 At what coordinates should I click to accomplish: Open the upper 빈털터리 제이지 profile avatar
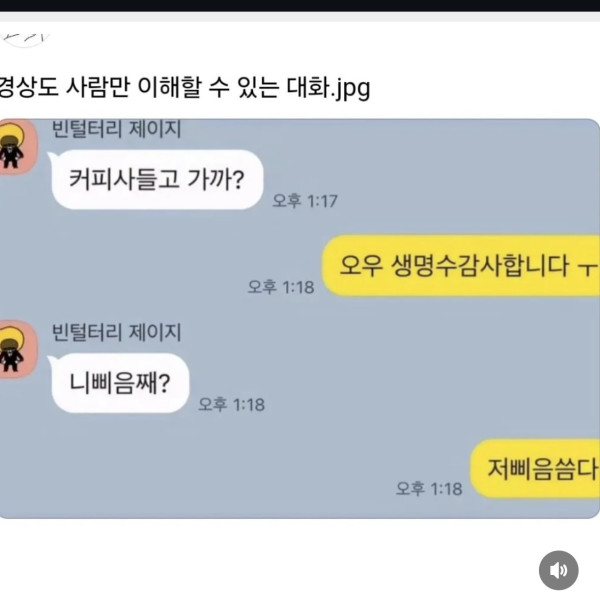[17, 147]
